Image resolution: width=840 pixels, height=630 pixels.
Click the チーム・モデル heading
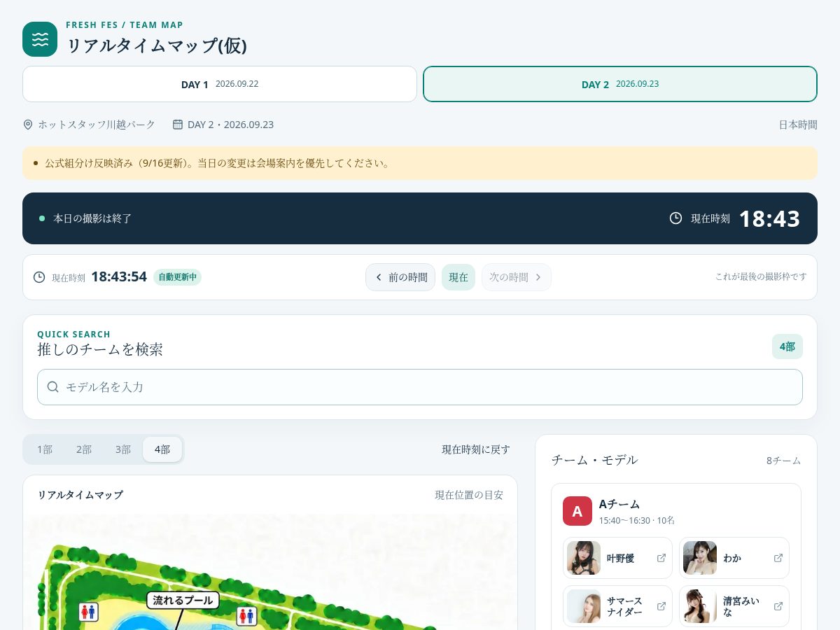(594, 460)
